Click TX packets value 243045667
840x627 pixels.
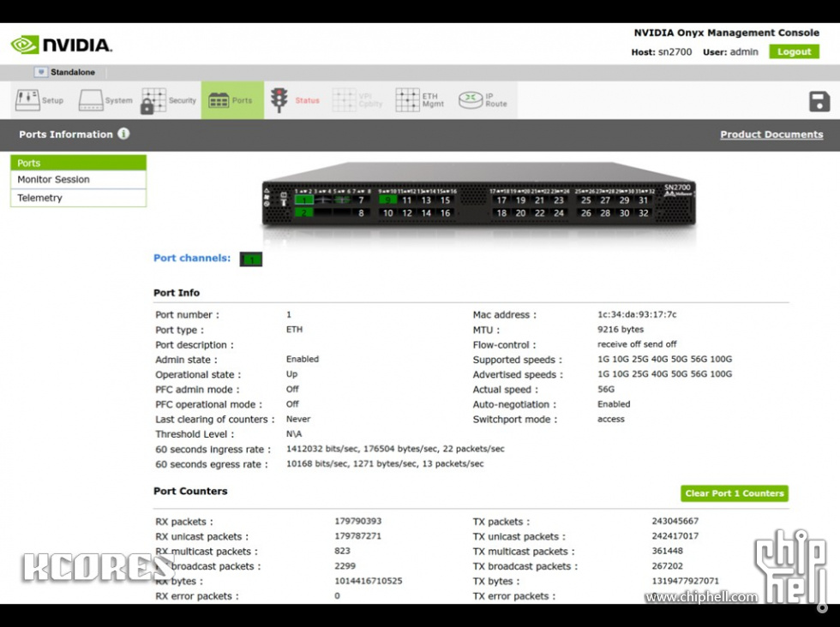[x=675, y=521]
